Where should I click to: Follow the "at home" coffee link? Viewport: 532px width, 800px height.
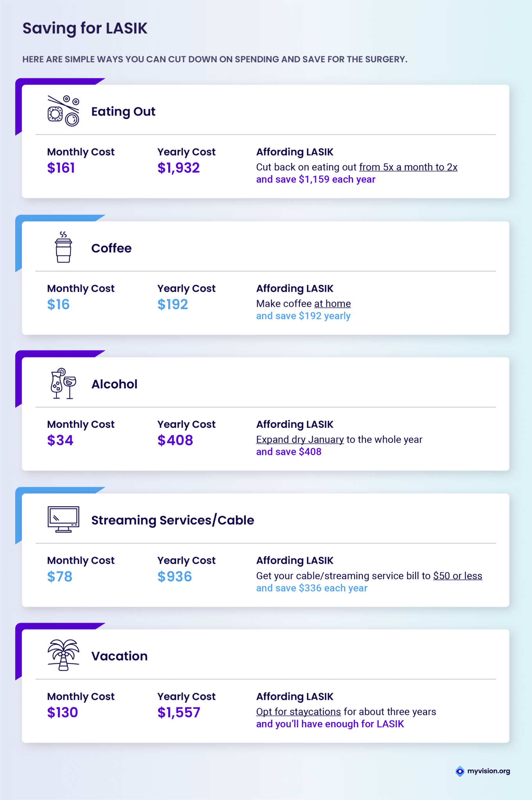pos(332,304)
